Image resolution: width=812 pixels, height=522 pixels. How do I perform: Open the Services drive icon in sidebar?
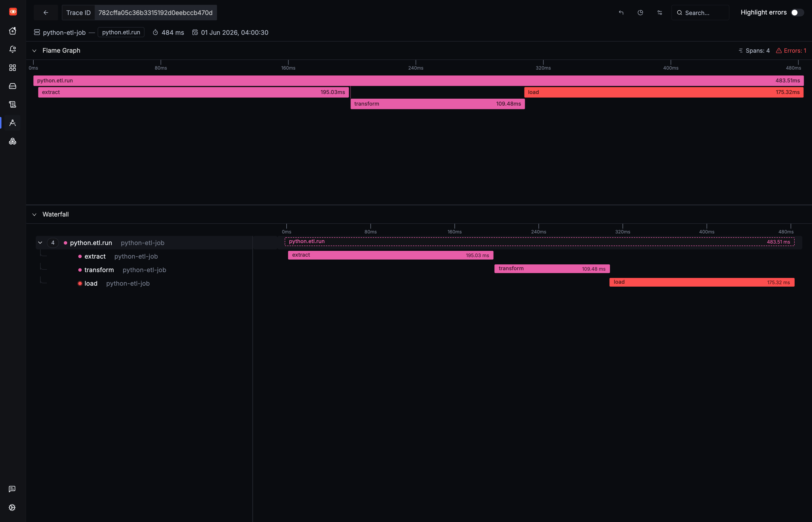pos(13,86)
